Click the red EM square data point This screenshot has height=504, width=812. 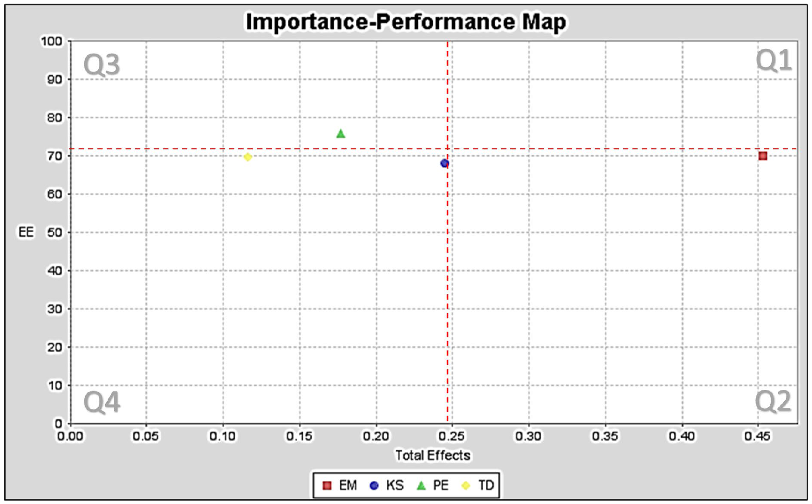pos(763,156)
